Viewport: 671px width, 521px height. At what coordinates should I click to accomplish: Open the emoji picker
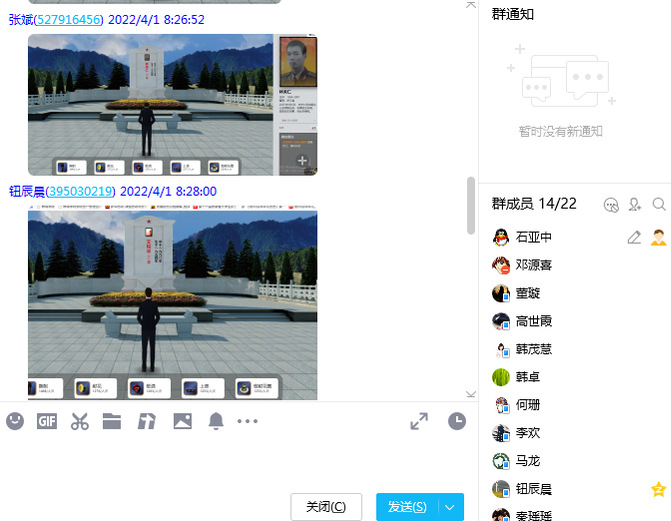[x=15, y=421]
